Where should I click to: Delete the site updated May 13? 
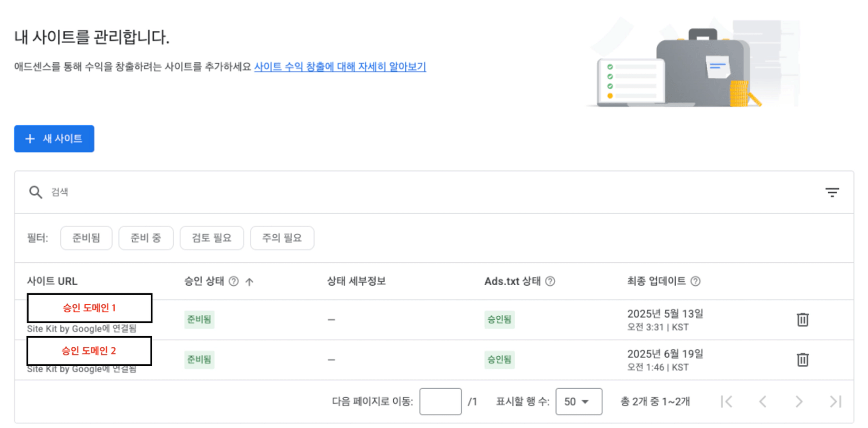point(802,320)
